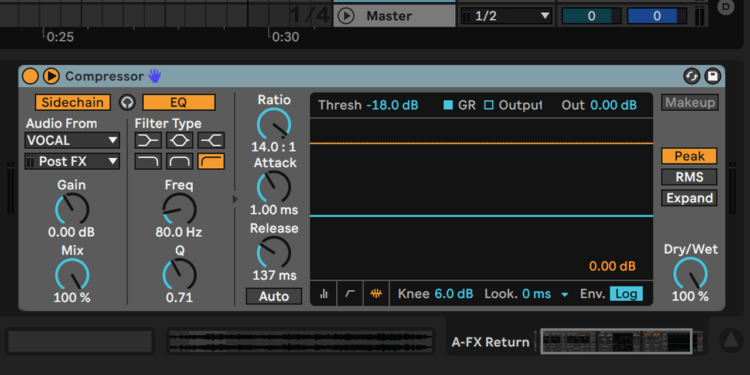Click the clip waveform overview
The image size is (750, 375).
pyautogui.click(x=301, y=342)
